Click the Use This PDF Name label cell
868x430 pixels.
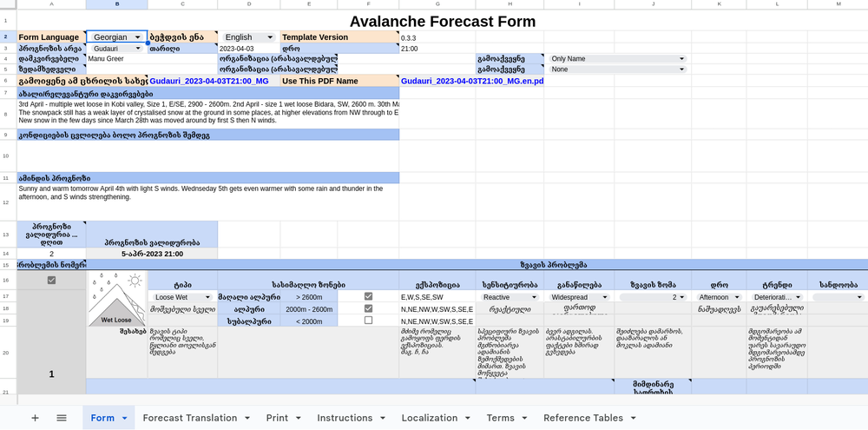pos(340,81)
